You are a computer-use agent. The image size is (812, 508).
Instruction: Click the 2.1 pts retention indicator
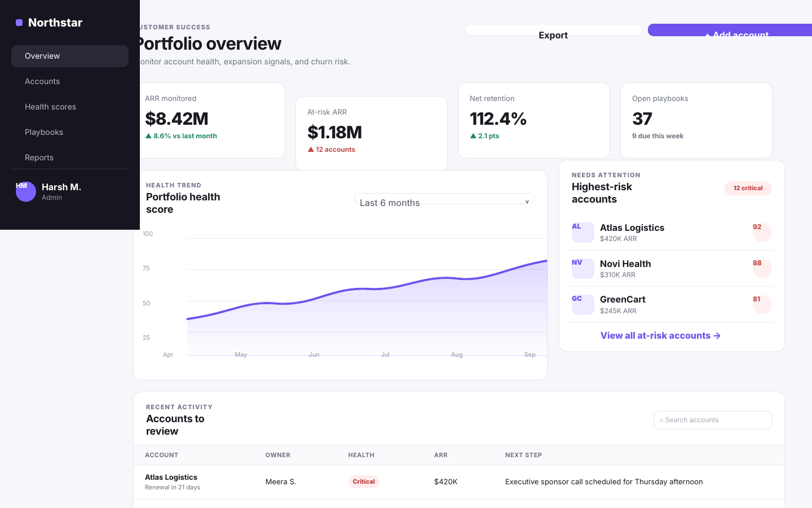[484, 136]
